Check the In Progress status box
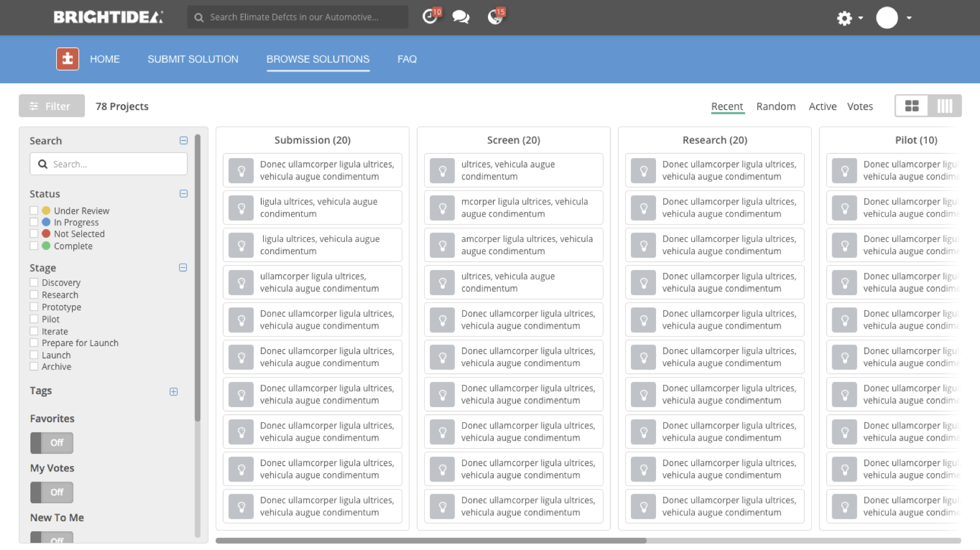This screenshot has height=550, width=980. (34, 222)
